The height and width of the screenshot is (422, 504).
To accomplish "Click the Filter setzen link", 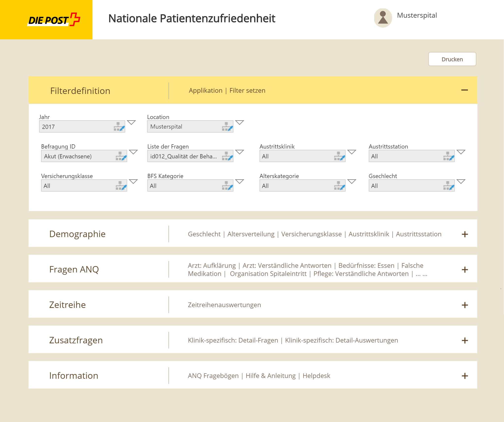I will (247, 90).
